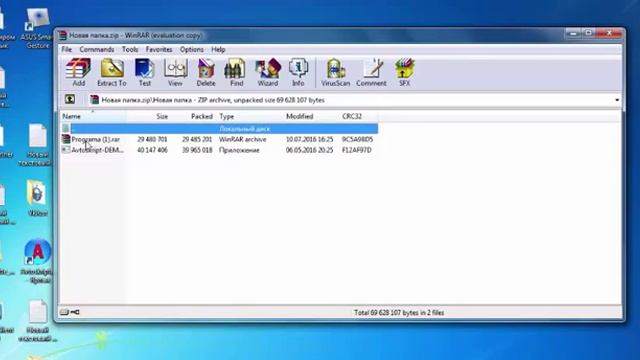Click the CRC32 value for Programa (1).rar
This screenshot has height=360, width=640.
(x=357, y=139)
